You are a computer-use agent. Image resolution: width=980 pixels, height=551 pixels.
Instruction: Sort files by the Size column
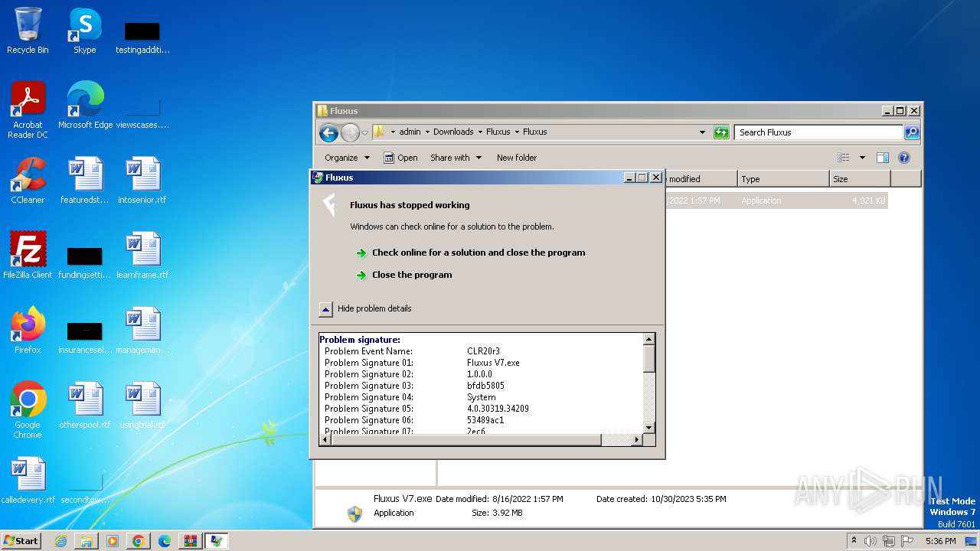(x=860, y=179)
